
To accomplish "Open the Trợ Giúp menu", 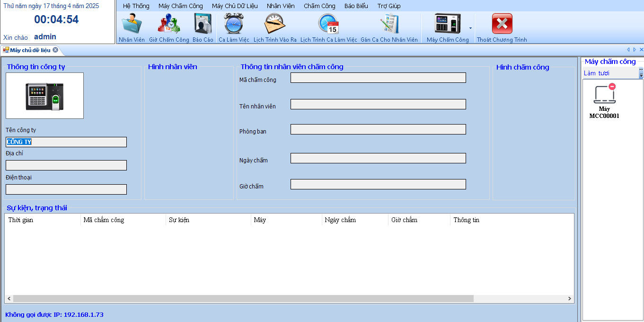I will point(388,6).
